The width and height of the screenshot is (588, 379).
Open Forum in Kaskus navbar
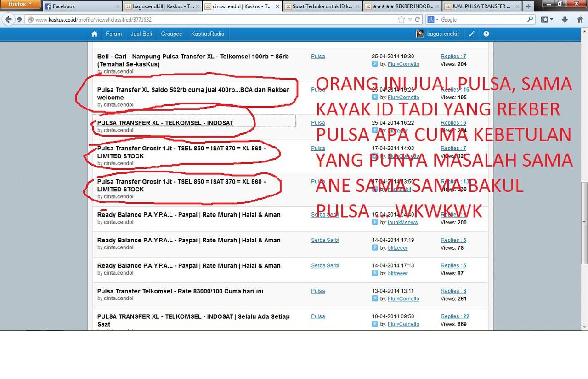click(114, 34)
